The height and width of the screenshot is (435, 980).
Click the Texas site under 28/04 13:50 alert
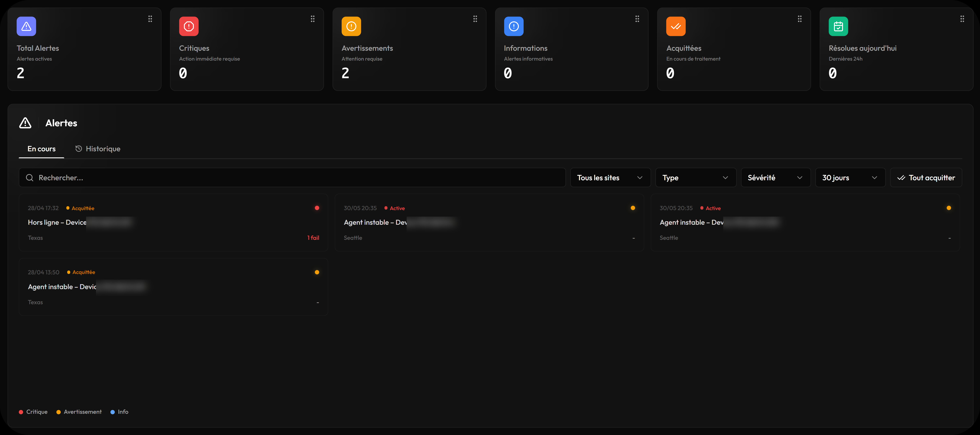(35, 302)
